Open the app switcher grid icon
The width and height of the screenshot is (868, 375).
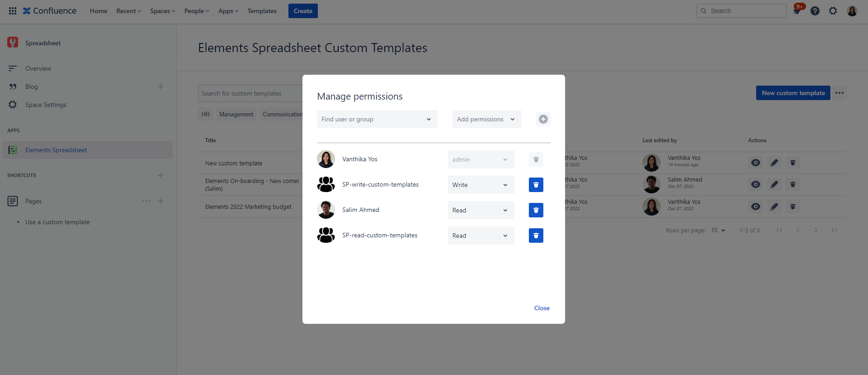coord(13,11)
